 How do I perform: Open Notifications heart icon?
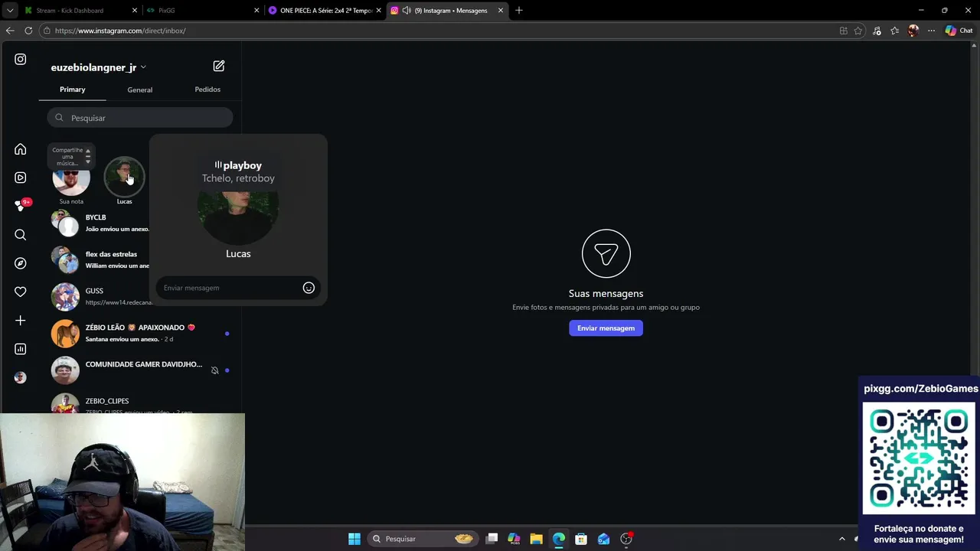[x=21, y=292]
